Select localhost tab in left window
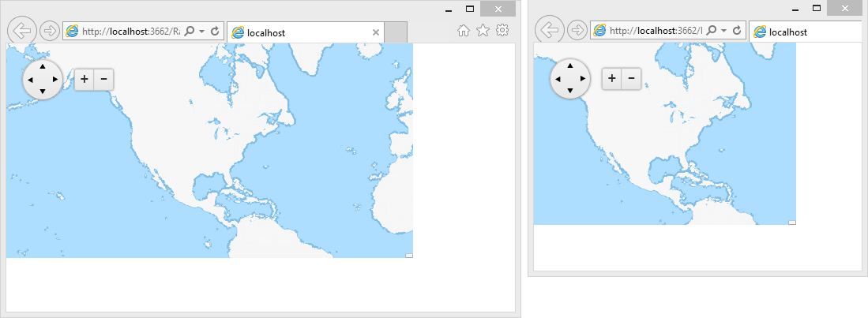This screenshot has width=868, height=318. (x=306, y=32)
